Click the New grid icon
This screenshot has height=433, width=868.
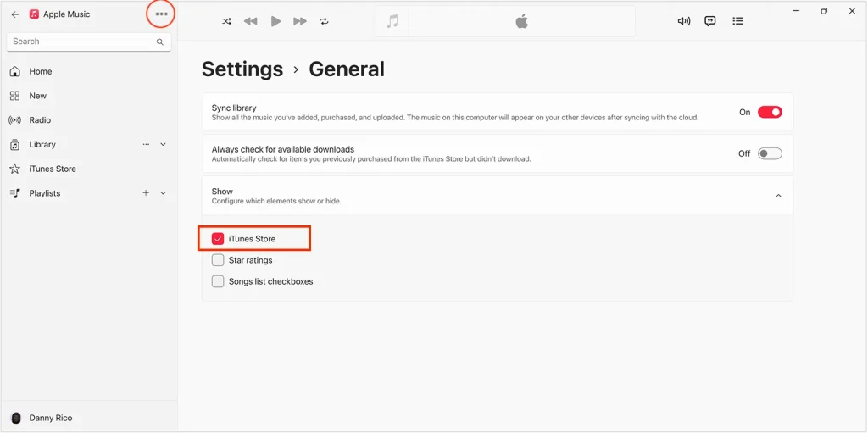[x=15, y=96]
